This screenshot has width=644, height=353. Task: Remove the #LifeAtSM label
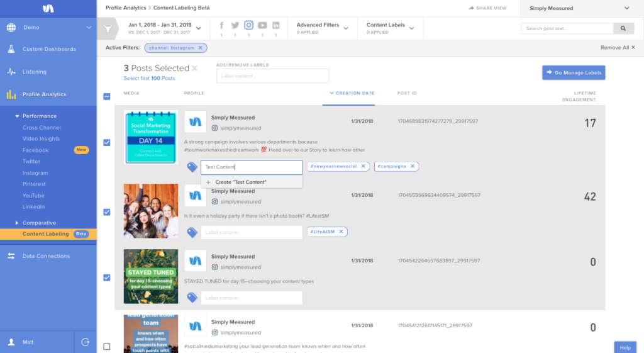click(x=341, y=232)
